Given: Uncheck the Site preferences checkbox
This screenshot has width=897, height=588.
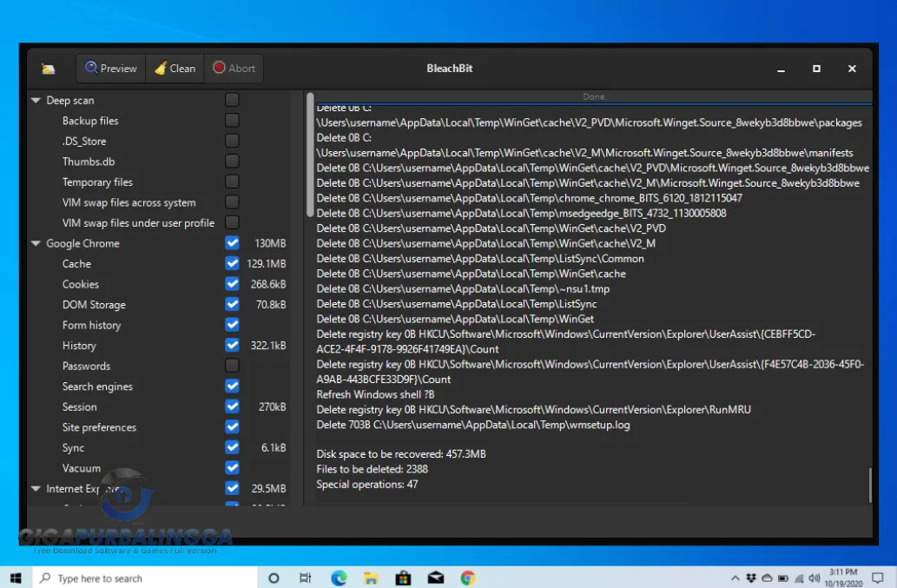Looking at the screenshot, I should pyautogui.click(x=232, y=426).
